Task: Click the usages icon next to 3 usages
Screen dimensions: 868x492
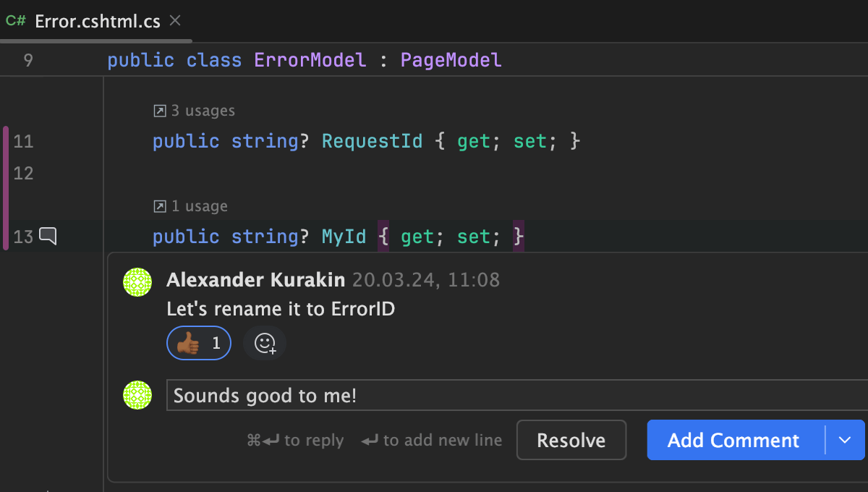Action: (x=160, y=111)
